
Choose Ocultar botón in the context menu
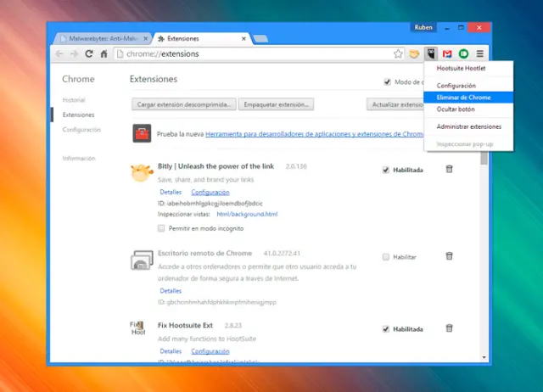point(456,109)
